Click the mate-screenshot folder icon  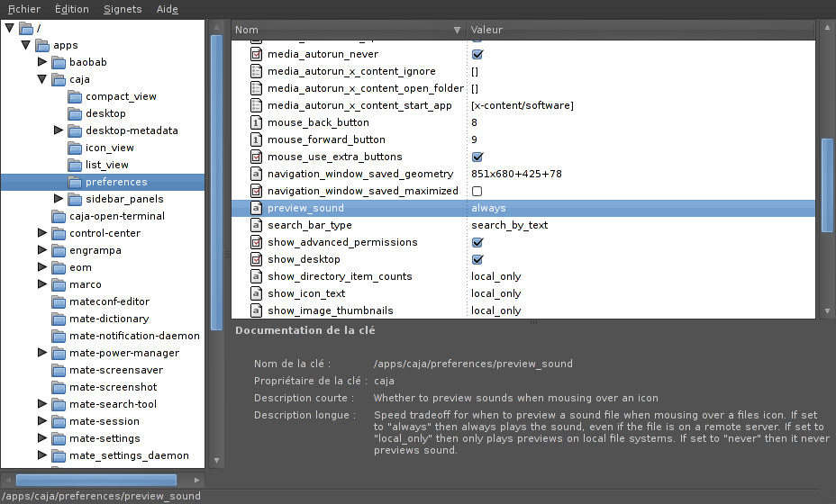pyautogui.click(x=59, y=388)
